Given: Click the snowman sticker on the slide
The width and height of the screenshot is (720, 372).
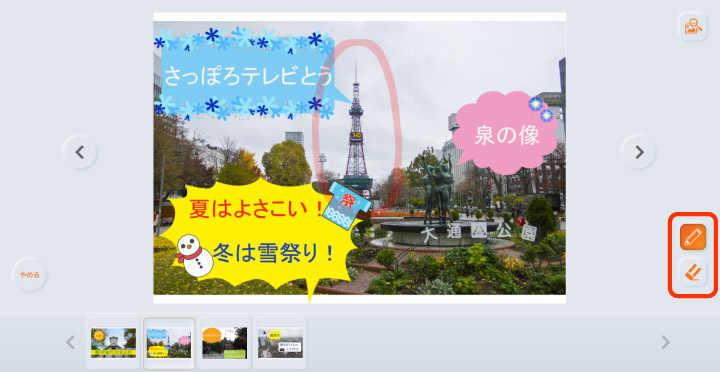Looking at the screenshot, I should click(194, 255).
